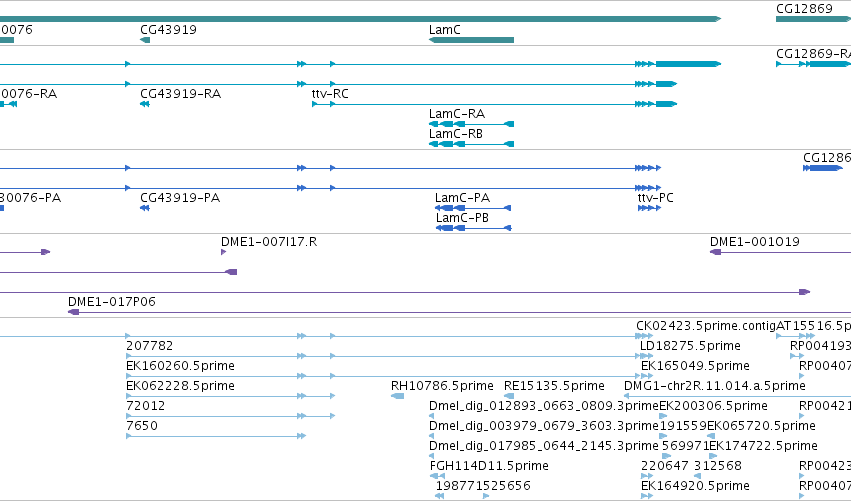Click the ttv-PC protein label

[x=655, y=198]
